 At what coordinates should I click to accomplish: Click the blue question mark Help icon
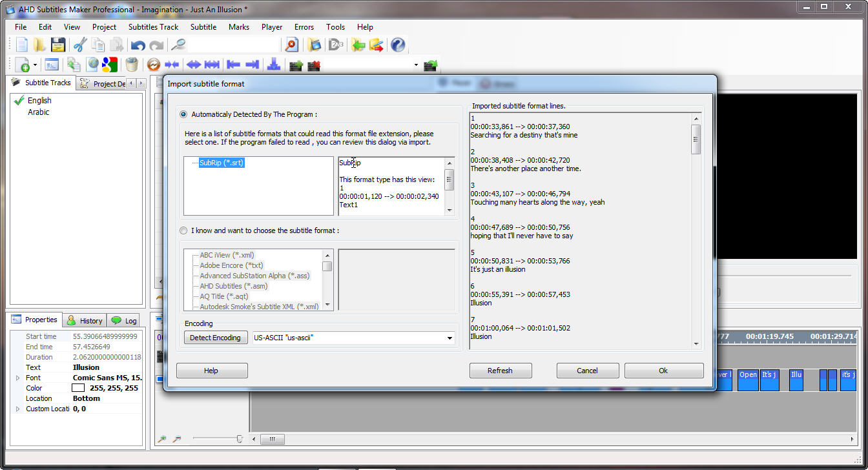point(398,45)
